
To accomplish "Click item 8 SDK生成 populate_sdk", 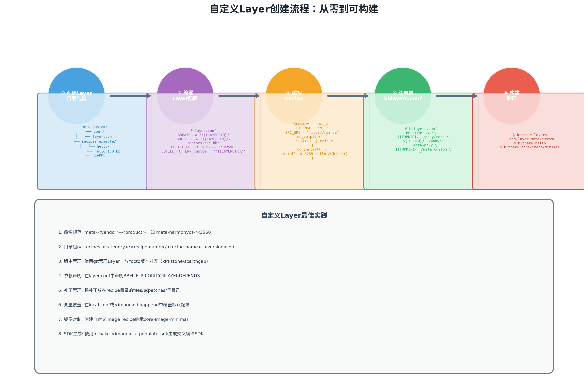I will click(131, 334).
